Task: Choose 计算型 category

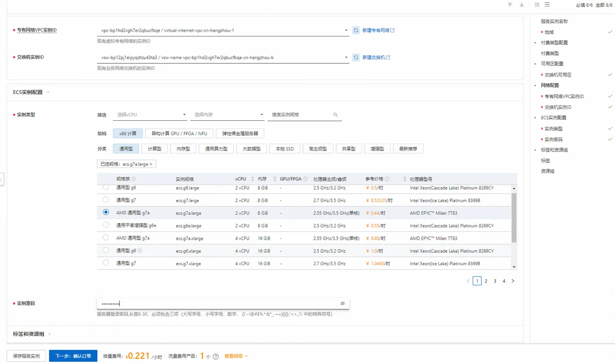Action: pos(155,149)
